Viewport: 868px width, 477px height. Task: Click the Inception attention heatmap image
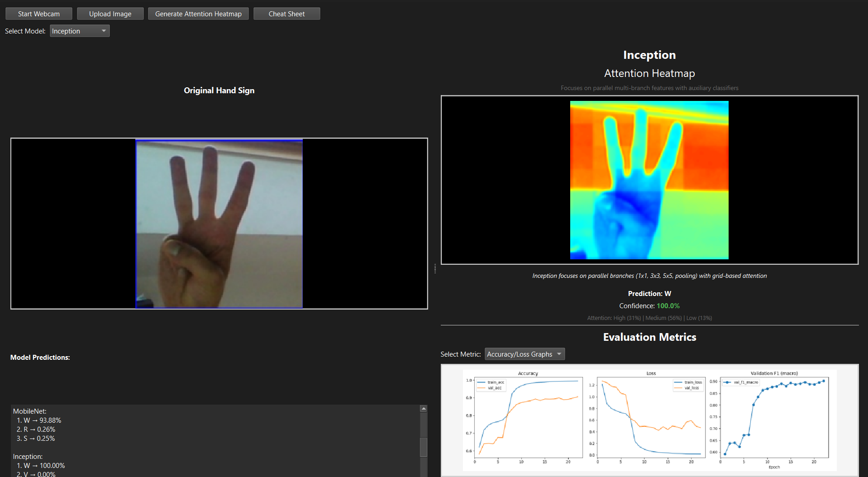[649, 180]
